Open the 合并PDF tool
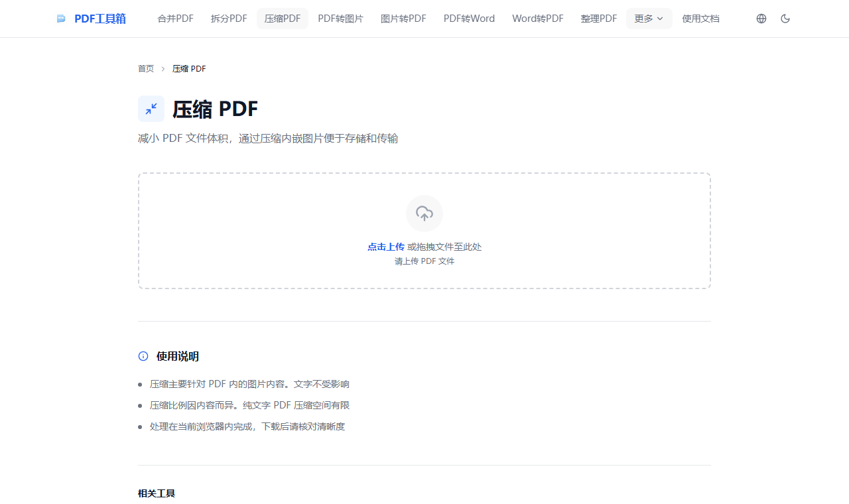849x504 pixels. [176, 19]
